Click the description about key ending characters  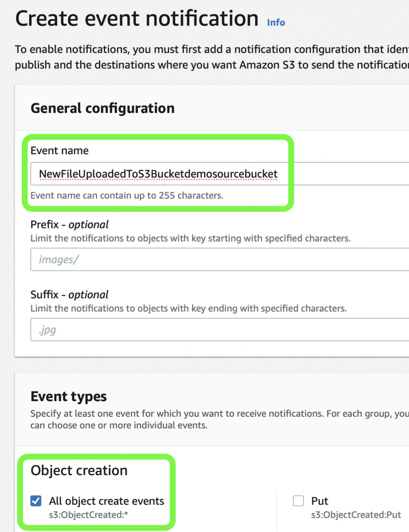(189, 308)
